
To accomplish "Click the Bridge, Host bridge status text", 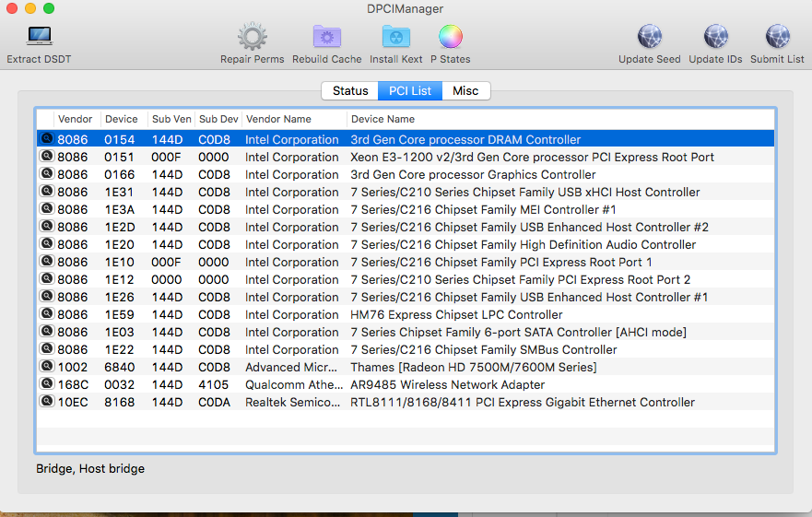I will [90, 469].
